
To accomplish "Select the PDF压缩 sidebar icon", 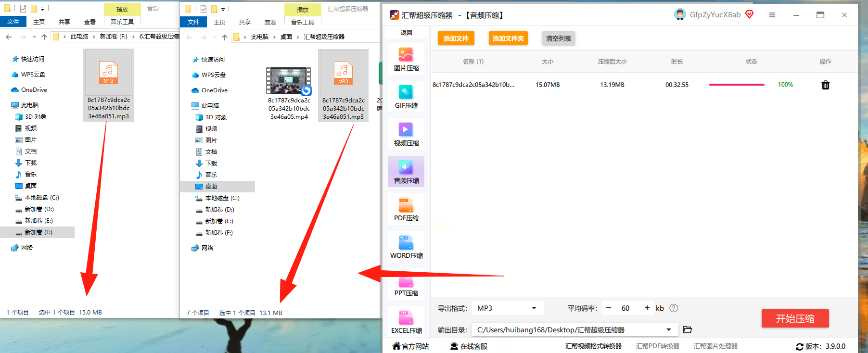I will [406, 209].
